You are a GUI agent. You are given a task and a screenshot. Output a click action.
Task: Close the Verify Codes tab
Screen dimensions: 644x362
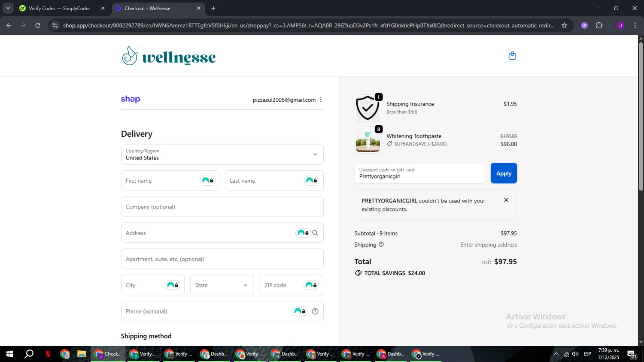click(x=103, y=8)
